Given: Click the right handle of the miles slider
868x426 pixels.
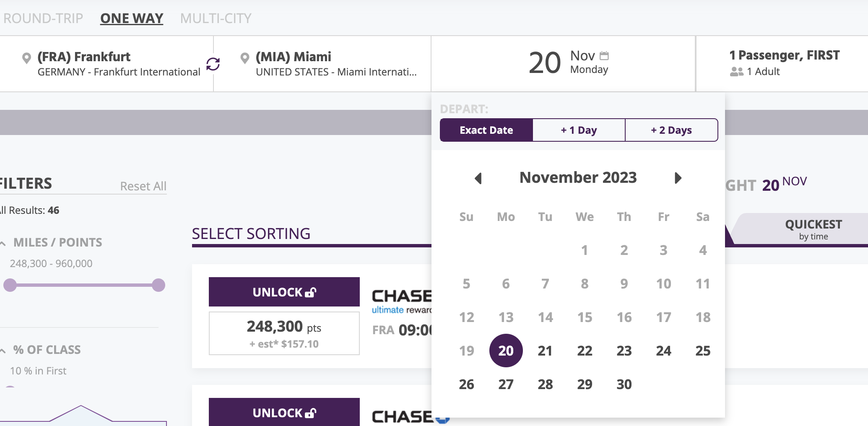Looking at the screenshot, I should (x=159, y=285).
